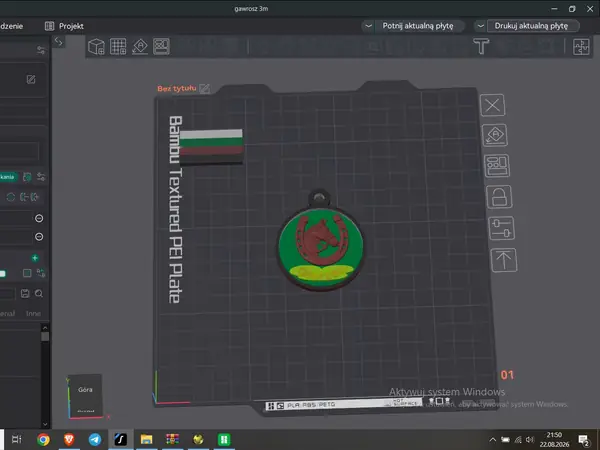The height and width of the screenshot is (450, 600).
Task: Click the import-left icon after the sync icon
Action: [x=24, y=197]
